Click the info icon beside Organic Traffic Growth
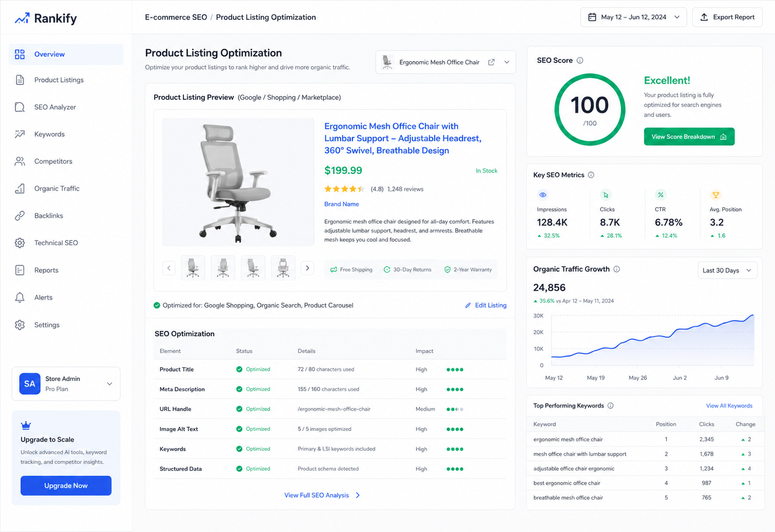Screen dimensions: 775x532 pyautogui.click(x=617, y=269)
